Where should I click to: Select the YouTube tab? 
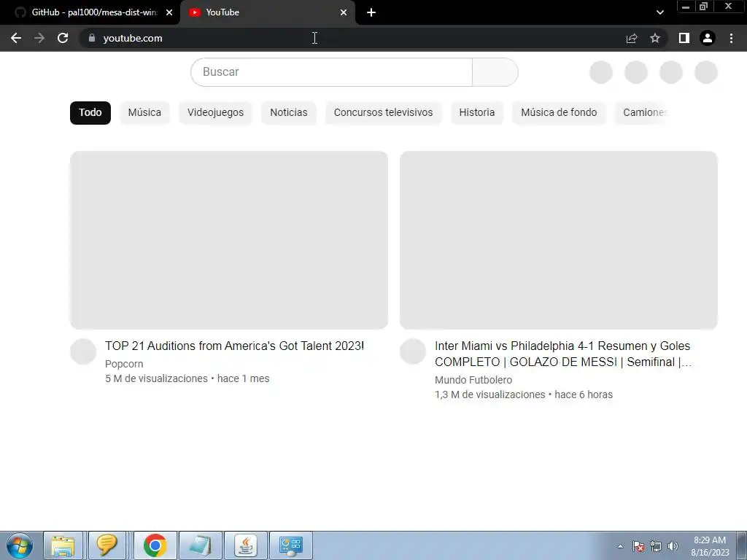267,12
